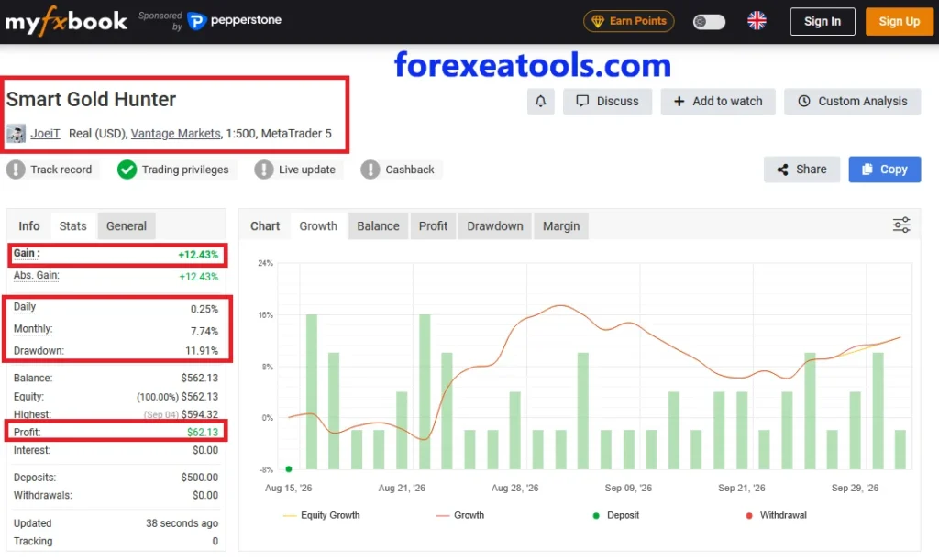Click the Monthly value 7.74%
The width and height of the screenshot is (939, 560).
point(204,331)
